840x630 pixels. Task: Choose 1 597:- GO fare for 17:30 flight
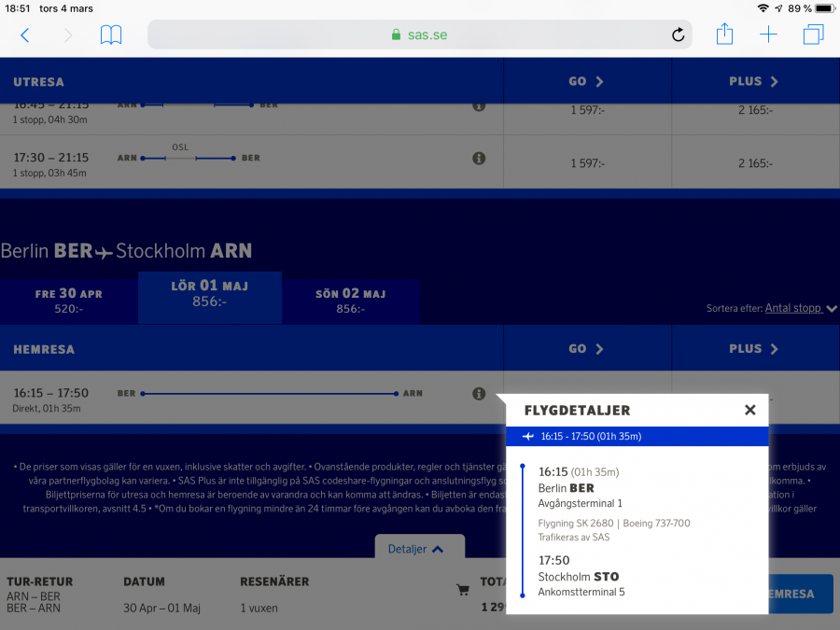coord(587,163)
